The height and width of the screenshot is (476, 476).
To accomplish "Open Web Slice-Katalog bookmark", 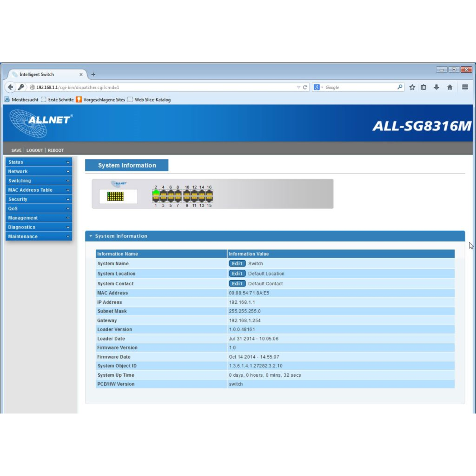I will 149,100.
